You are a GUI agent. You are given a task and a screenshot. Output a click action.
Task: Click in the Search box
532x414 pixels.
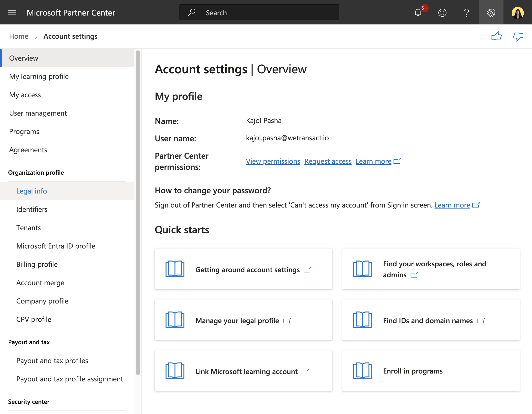[x=259, y=12]
